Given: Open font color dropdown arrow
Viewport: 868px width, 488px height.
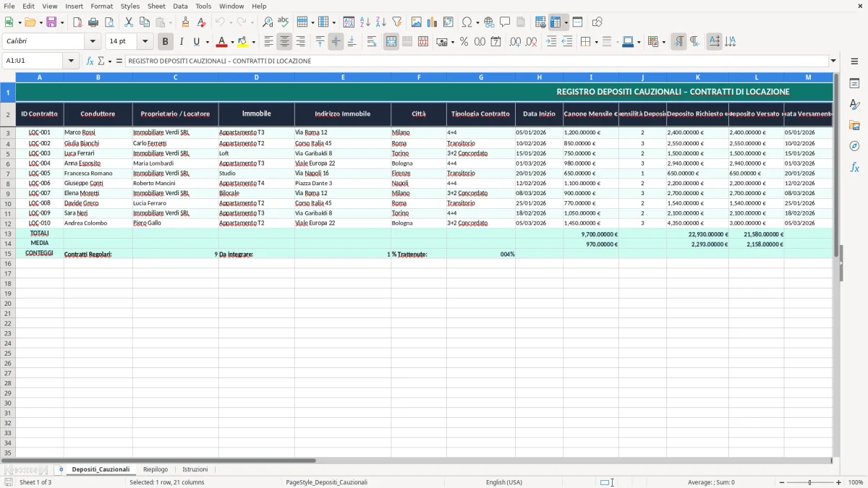Looking at the screenshot, I should point(232,42).
